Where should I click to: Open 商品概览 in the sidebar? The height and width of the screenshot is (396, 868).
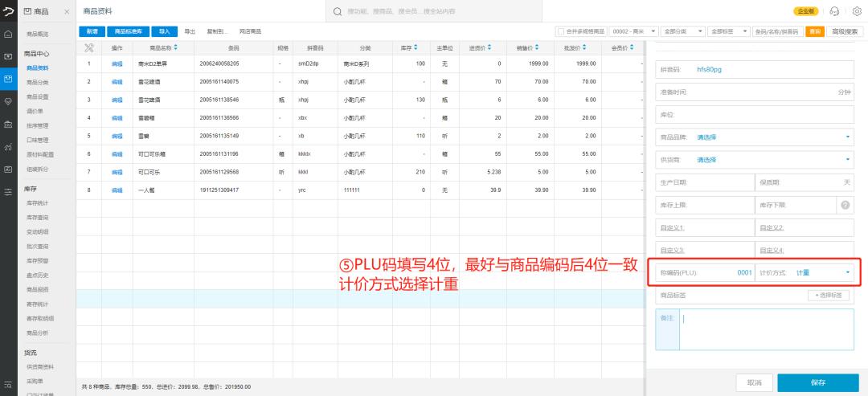click(38, 35)
